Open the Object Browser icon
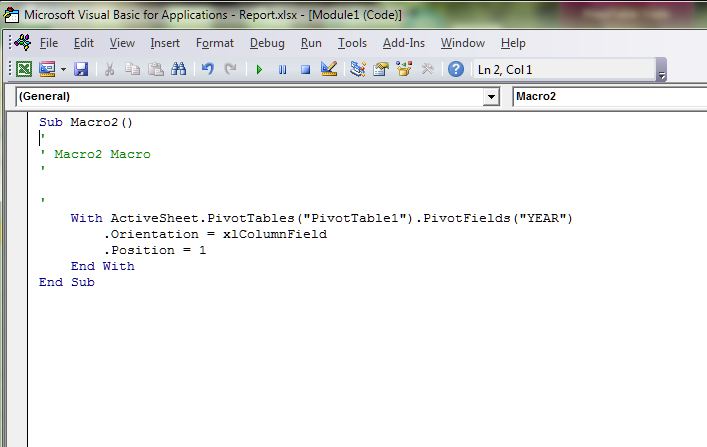The width and height of the screenshot is (707, 447). click(x=404, y=69)
